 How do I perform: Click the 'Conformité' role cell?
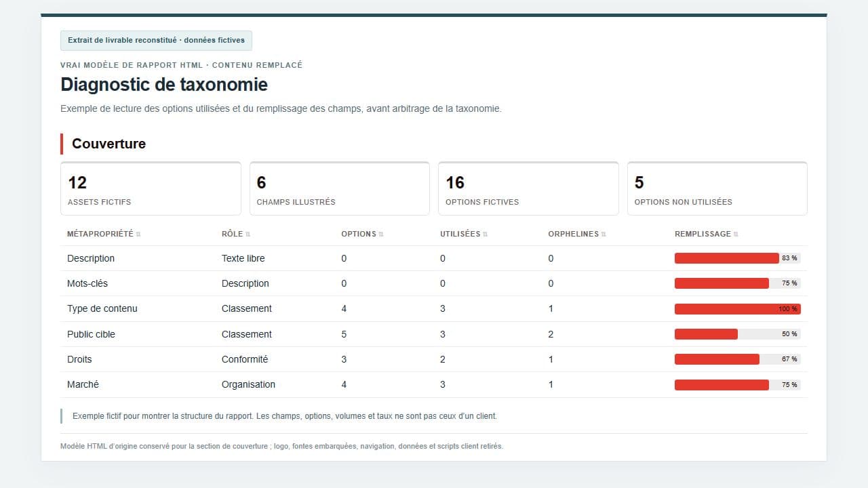[x=245, y=359]
